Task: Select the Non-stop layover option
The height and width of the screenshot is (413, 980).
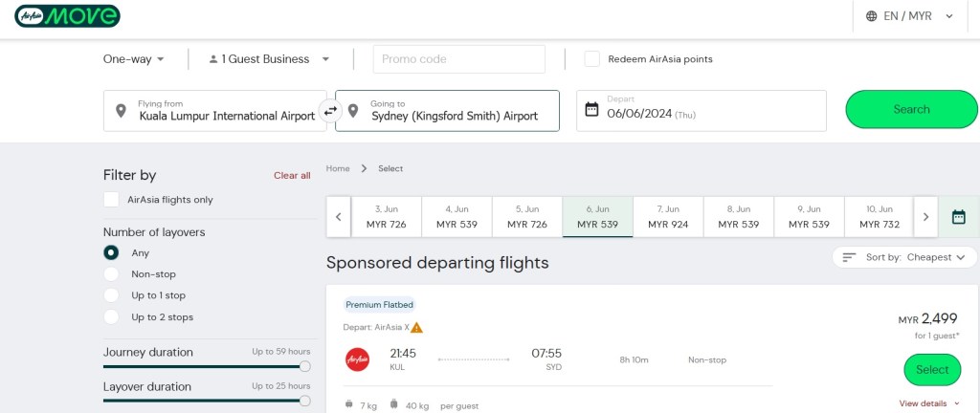Action: point(112,274)
